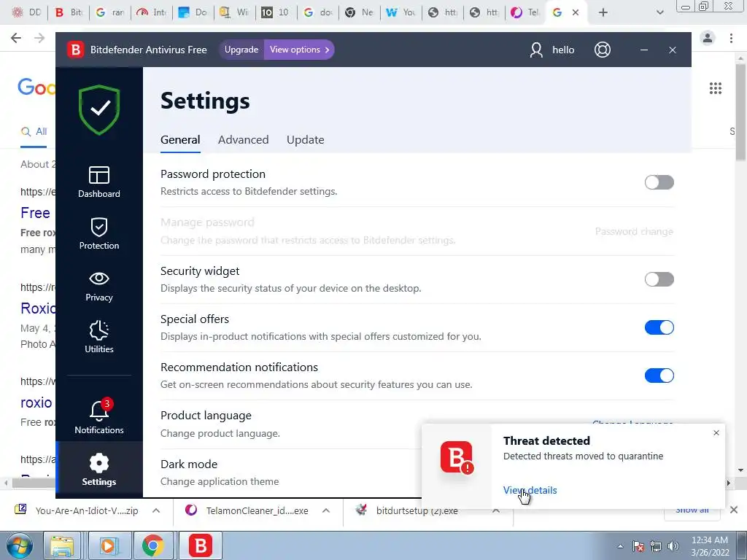Open Windows Start button
Screen dimensions: 747x560
coord(20,545)
